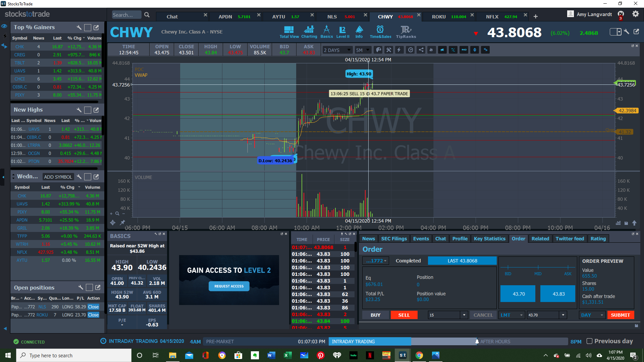
Task: Toggle the New Highs panel checkbox
Action: coord(88,110)
